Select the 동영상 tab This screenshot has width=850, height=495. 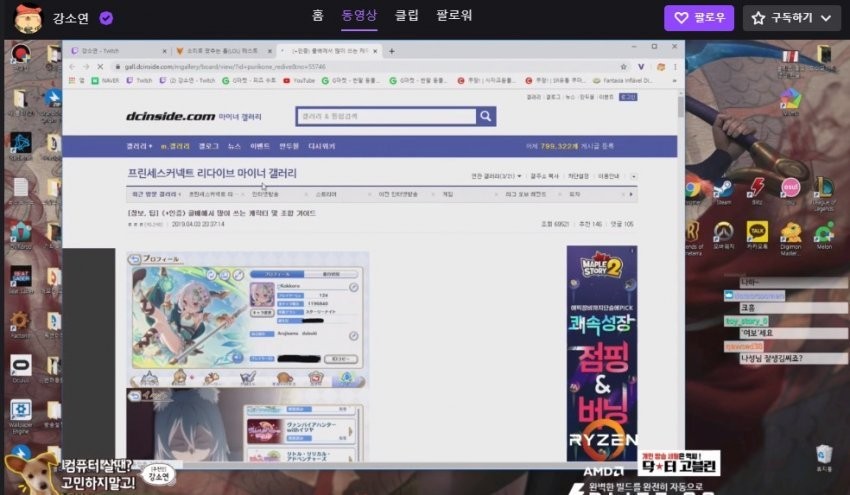[x=359, y=15]
